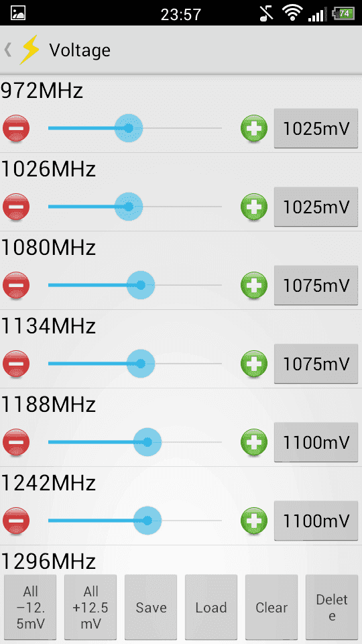Open the 1025mV value button for 972MHz
This screenshot has width=362, height=644.
pyautogui.click(x=316, y=129)
